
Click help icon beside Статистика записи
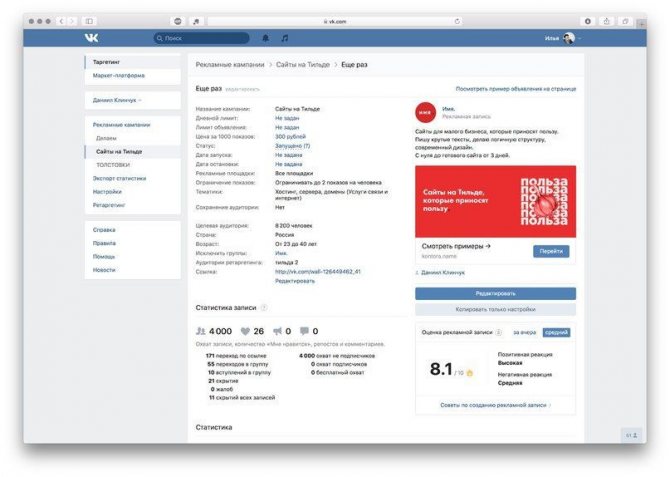(x=264, y=307)
